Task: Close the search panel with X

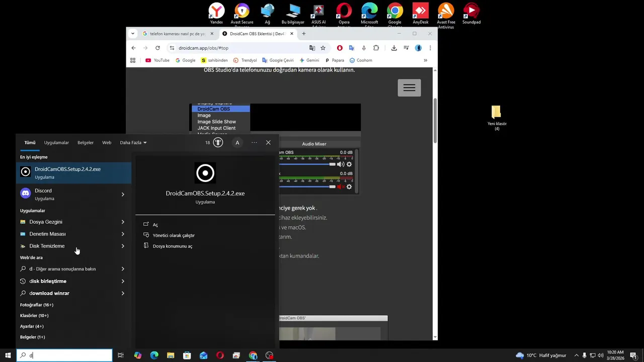Action: tap(268, 143)
